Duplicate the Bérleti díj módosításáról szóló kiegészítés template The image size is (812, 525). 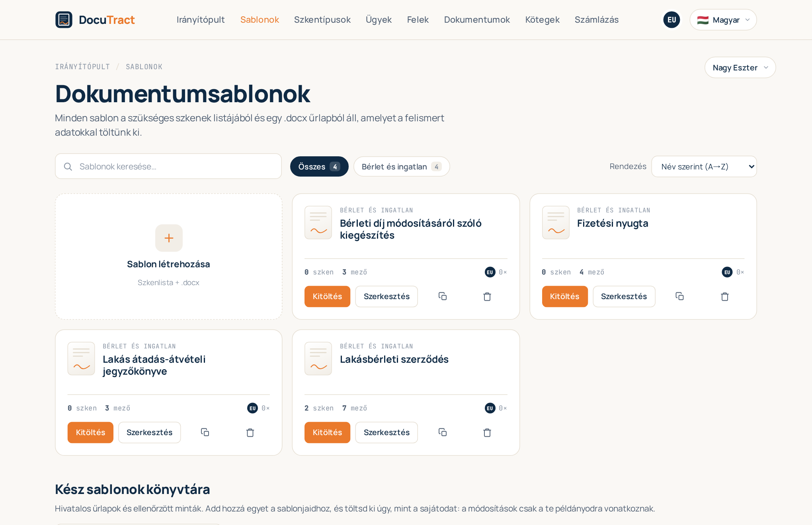pos(443,296)
